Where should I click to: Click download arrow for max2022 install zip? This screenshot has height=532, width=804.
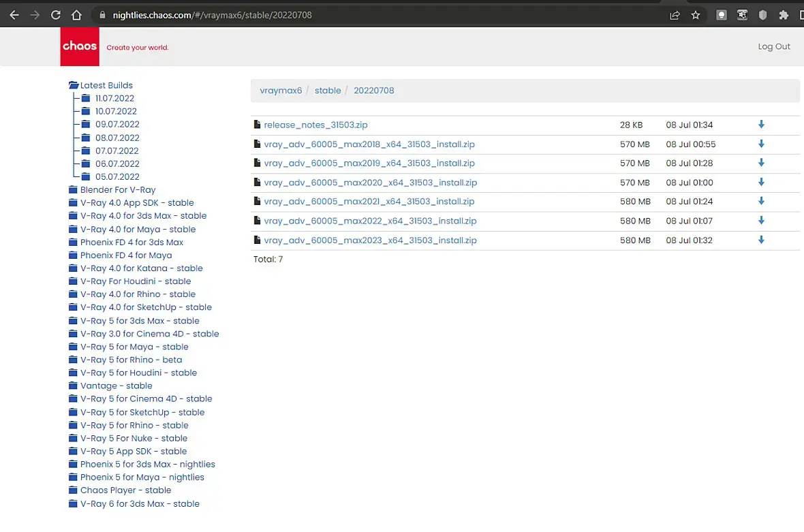tap(761, 221)
